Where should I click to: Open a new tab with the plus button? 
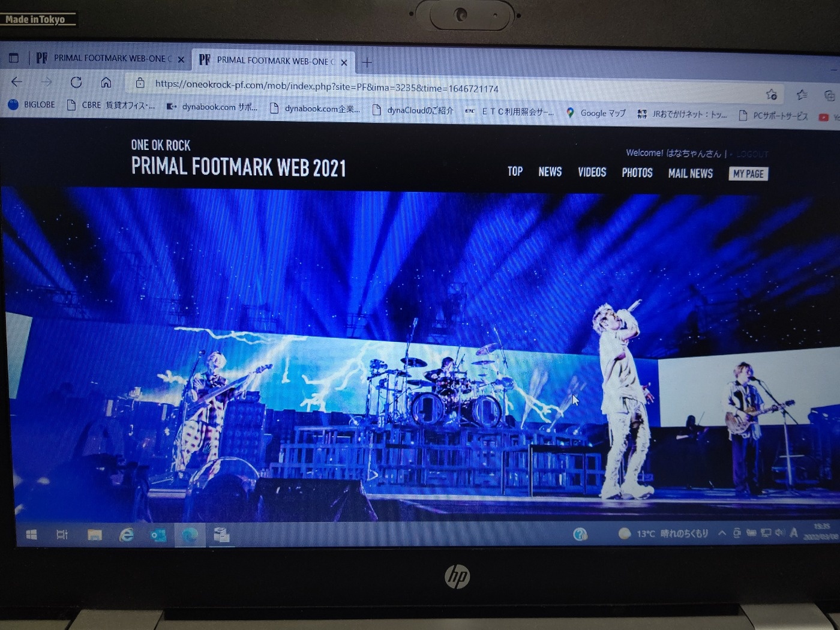367,62
